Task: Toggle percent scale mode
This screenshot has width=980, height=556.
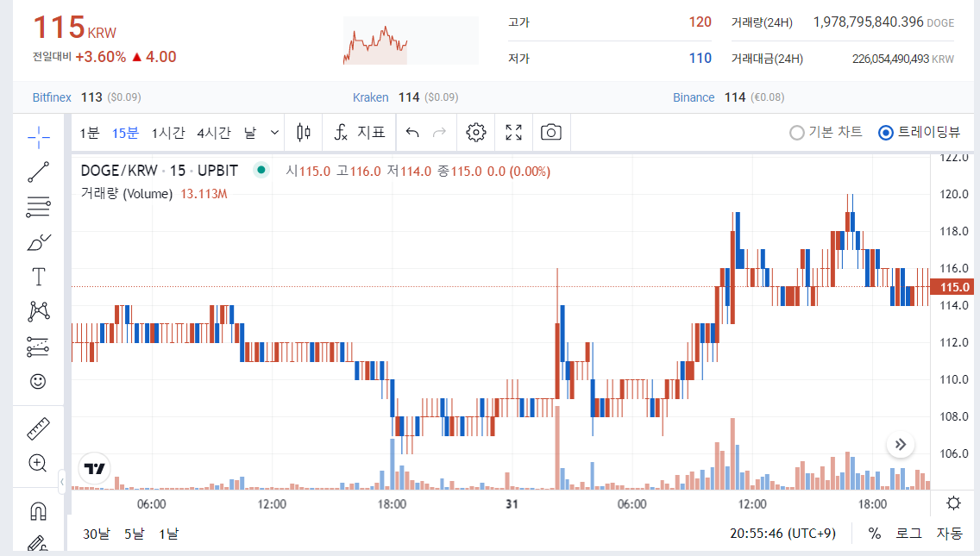Action: click(875, 534)
